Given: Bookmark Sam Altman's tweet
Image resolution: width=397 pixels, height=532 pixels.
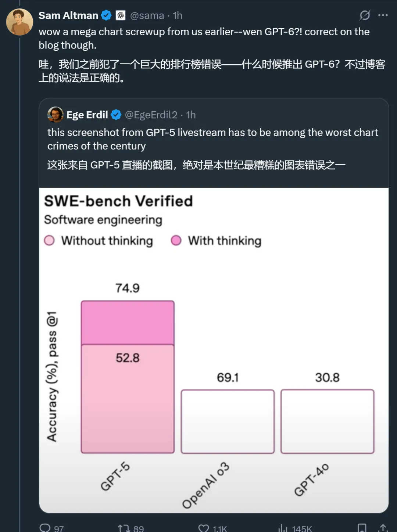Looking at the screenshot, I should [x=362, y=528].
